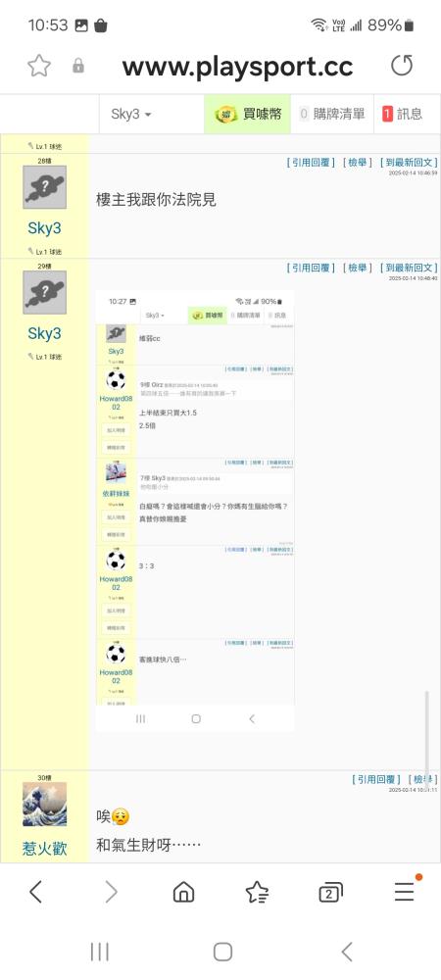Open the browser hamburger menu
The width and height of the screenshot is (441, 980).
pyautogui.click(x=404, y=892)
